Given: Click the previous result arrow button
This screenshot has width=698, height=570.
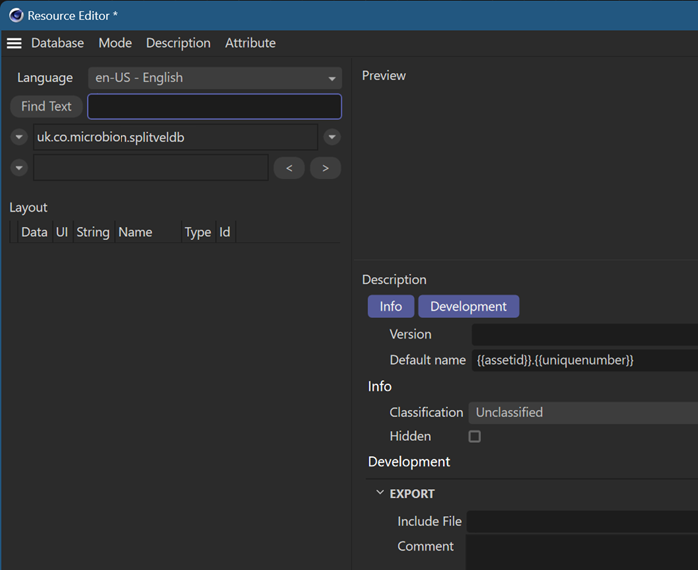Looking at the screenshot, I should (289, 168).
